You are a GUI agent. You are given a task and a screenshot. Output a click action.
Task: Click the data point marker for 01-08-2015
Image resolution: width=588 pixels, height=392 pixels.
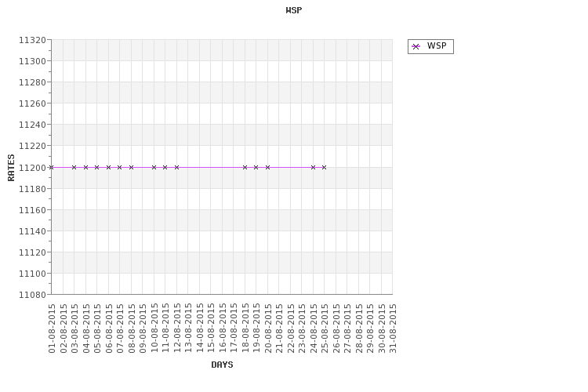[x=52, y=167]
